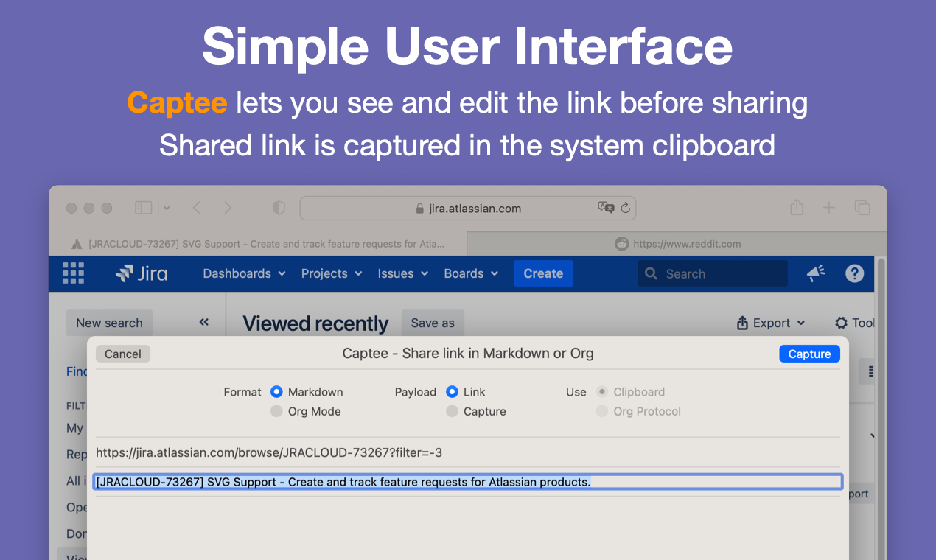Select the Org Mode format option
Viewport: 936px width, 560px height.
tap(276, 411)
